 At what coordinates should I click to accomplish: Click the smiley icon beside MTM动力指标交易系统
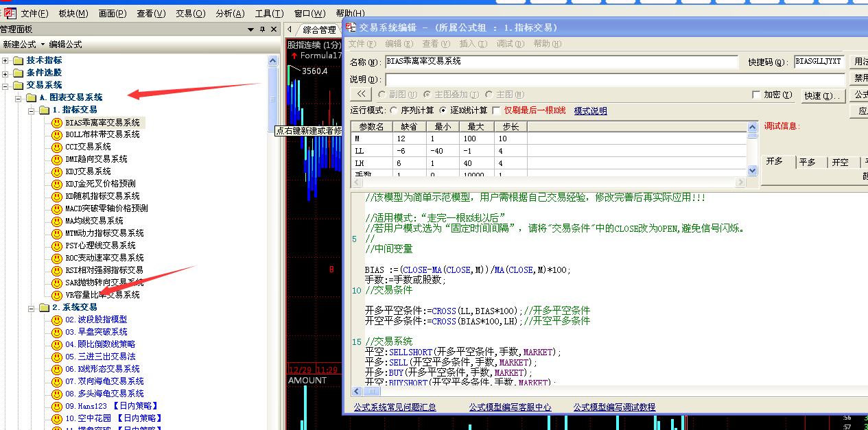click(x=57, y=234)
